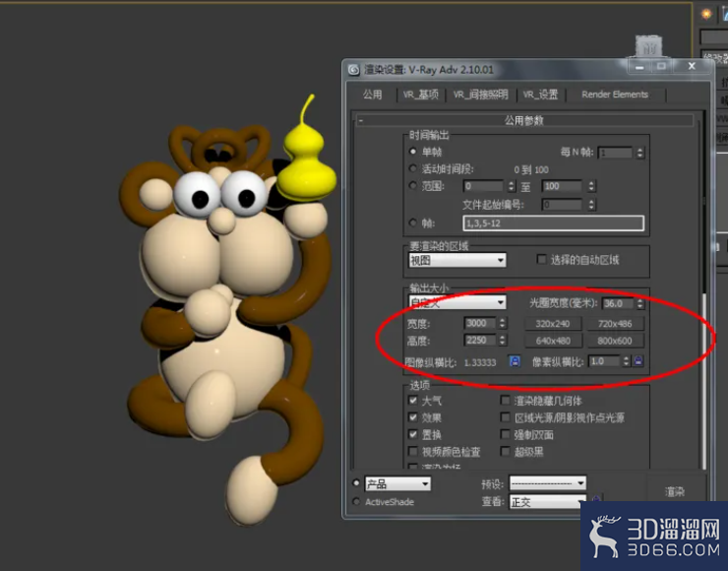728x571 pixels.
Task: Switch to VR_间接照明 tab
Action: click(480, 95)
